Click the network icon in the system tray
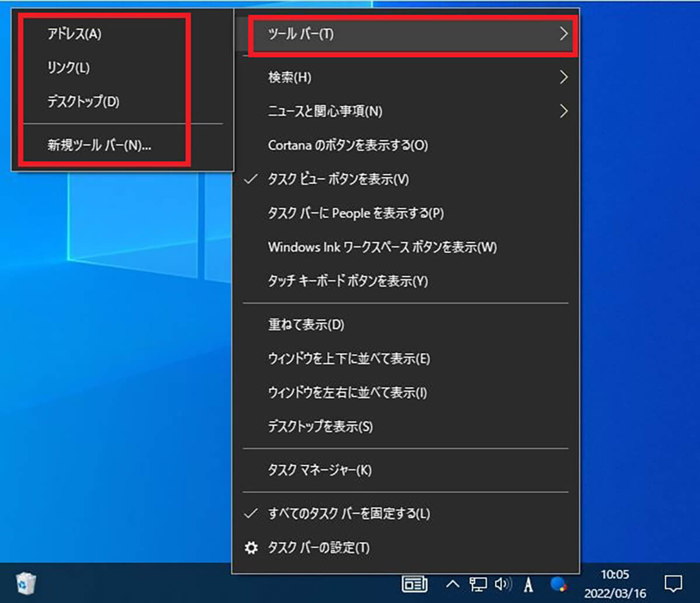 (478, 583)
